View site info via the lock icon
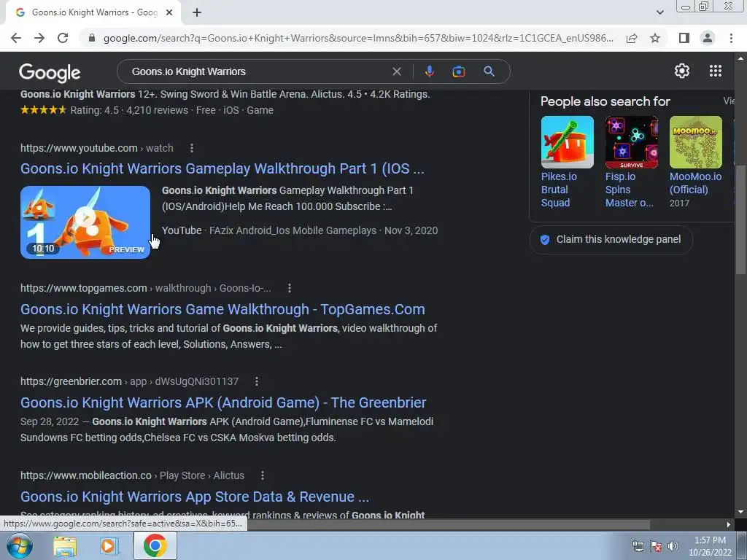 92,38
